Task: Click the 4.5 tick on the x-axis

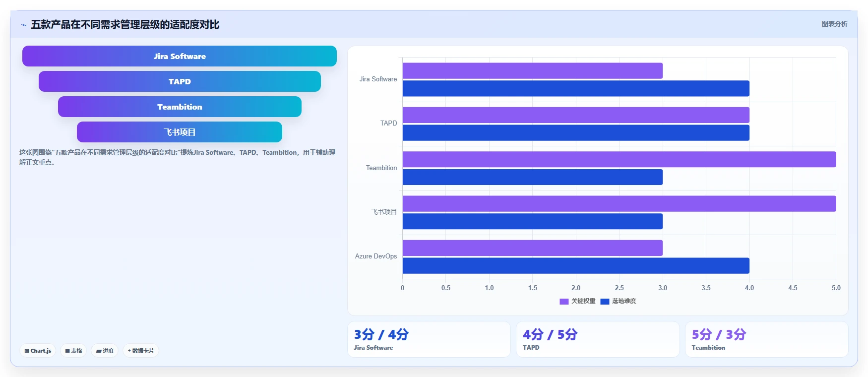Action: click(x=793, y=288)
